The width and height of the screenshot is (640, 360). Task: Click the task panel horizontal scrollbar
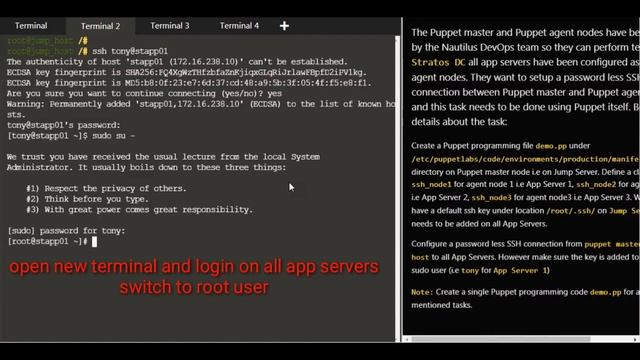tap(500, 339)
